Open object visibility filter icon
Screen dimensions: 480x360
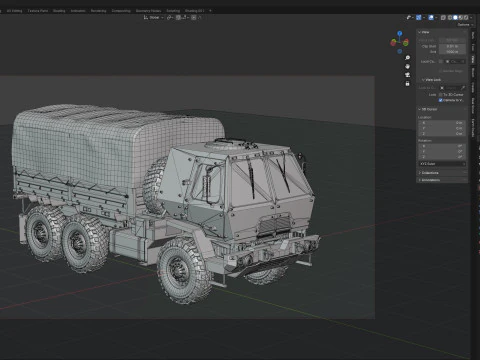[409, 18]
